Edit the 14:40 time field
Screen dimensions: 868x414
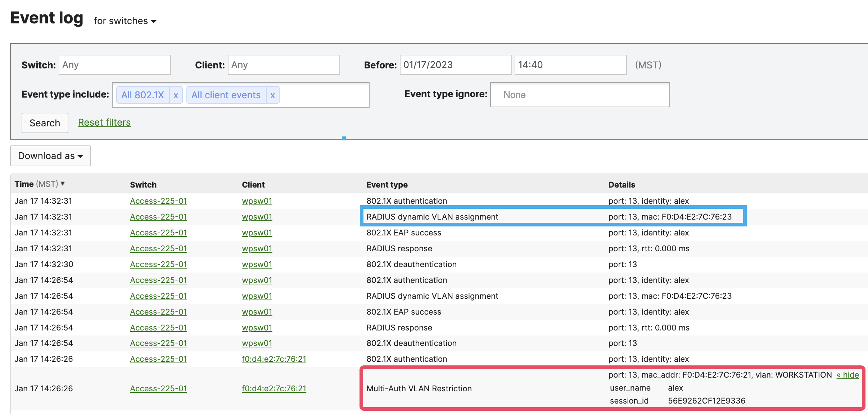point(570,65)
